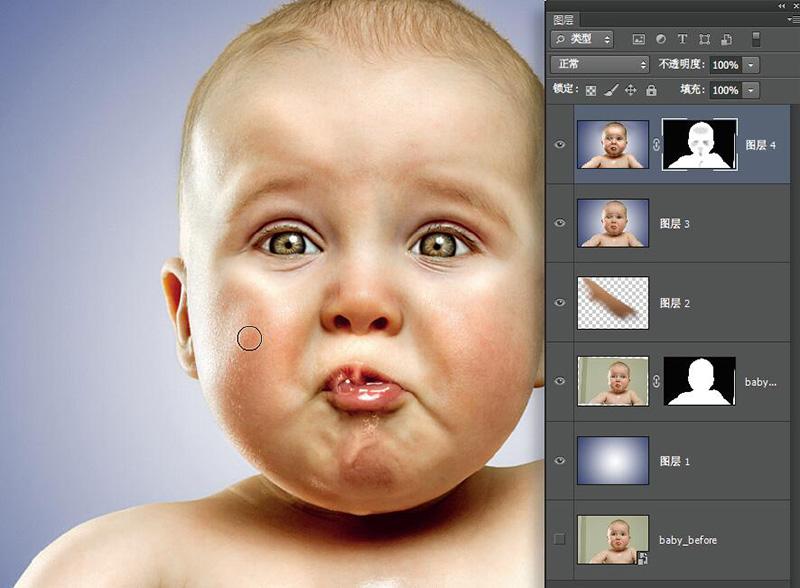Screen dimensions: 800x588
Task: Enable the type layer filter (T)
Action: coord(682,39)
